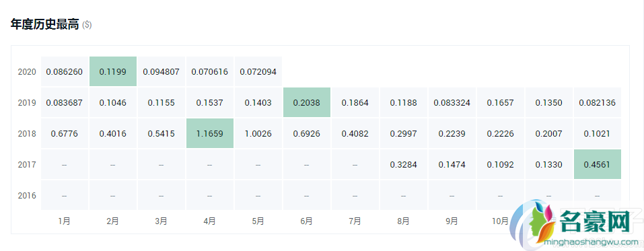
Task: Select the 6月 month column label
Action: [x=306, y=221]
